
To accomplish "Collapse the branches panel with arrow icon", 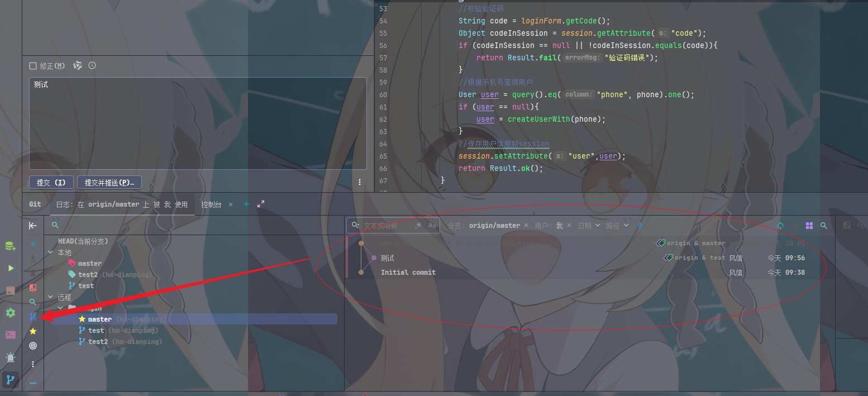I will tap(33, 226).
